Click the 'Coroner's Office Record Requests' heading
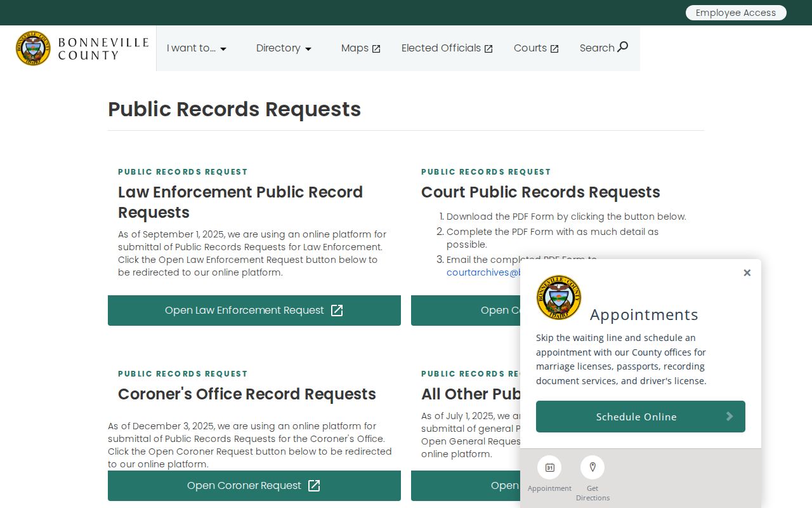Viewport: 812px width, 508px height. tap(247, 394)
